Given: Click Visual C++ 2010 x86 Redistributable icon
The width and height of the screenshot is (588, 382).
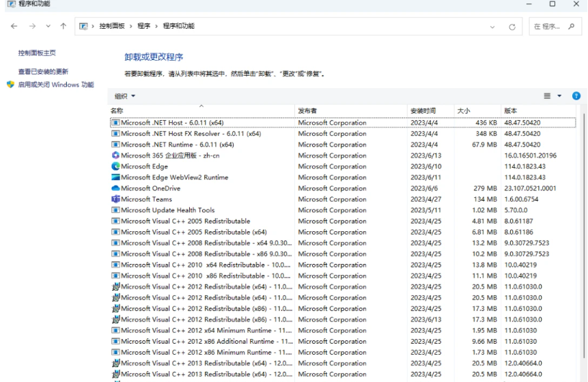Looking at the screenshot, I should tap(115, 276).
